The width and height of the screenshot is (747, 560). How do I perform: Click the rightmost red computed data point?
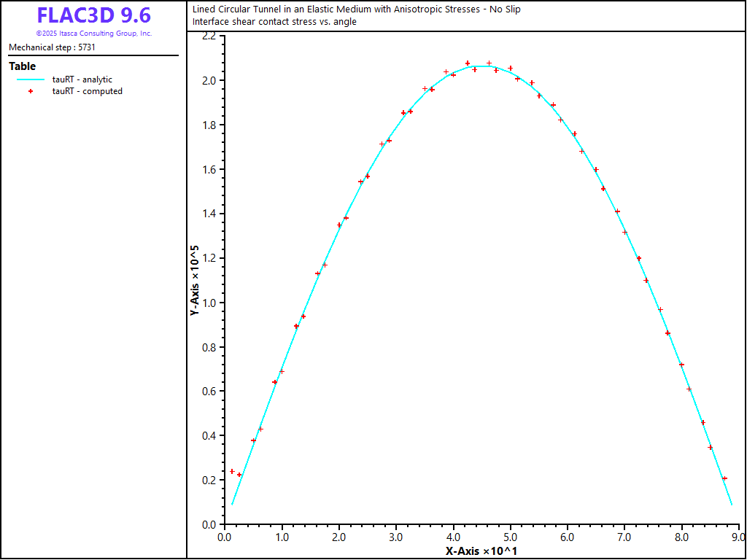pos(724,478)
